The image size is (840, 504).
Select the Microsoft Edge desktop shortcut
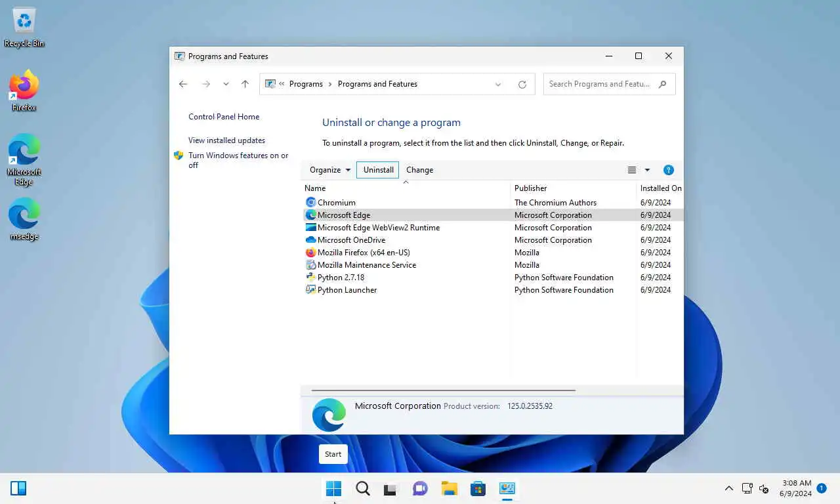24,159
